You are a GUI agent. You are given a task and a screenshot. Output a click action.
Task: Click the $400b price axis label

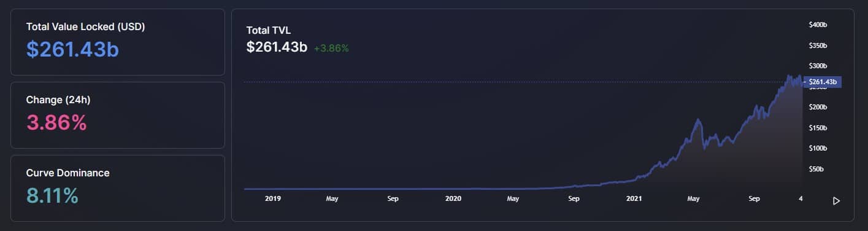pos(818,25)
